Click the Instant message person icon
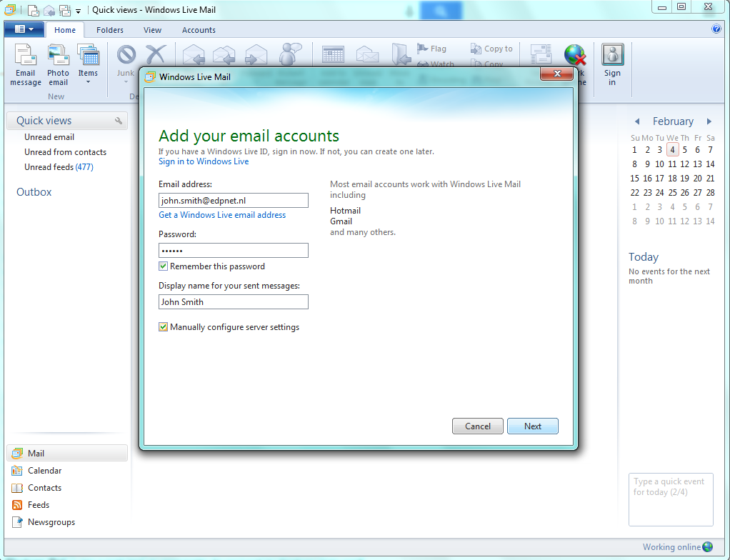This screenshot has width=730, height=560. pos(290,54)
